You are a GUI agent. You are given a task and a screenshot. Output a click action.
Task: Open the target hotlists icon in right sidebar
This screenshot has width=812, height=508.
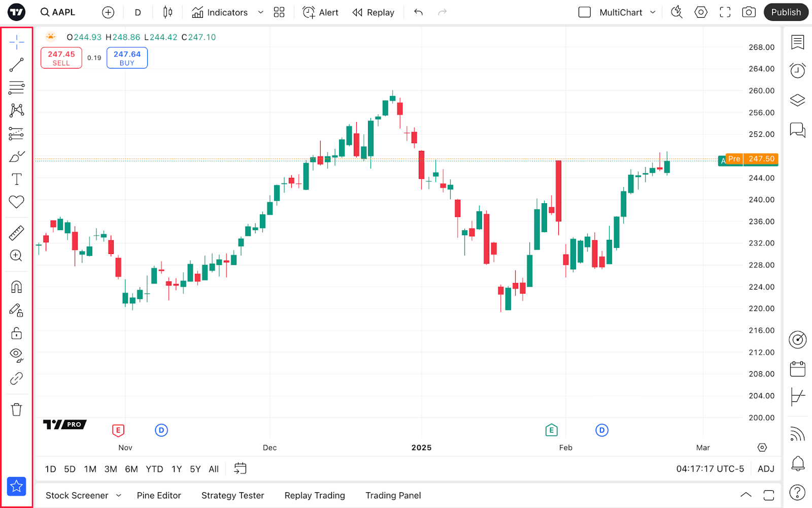click(x=798, y=339)
